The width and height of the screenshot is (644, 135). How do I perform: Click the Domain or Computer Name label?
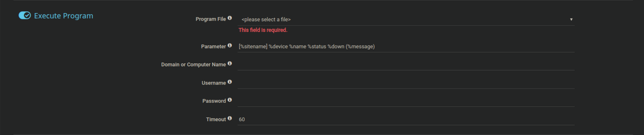pyautogui.click(x=193, y=65)
